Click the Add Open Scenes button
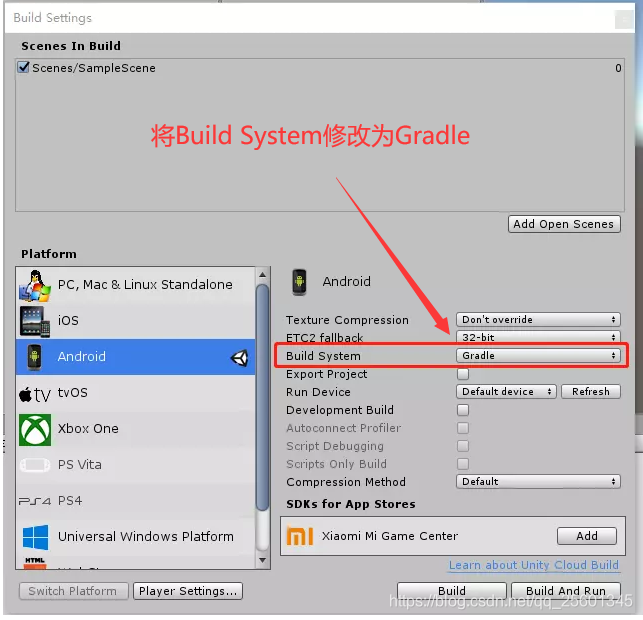 click(564, 224)
